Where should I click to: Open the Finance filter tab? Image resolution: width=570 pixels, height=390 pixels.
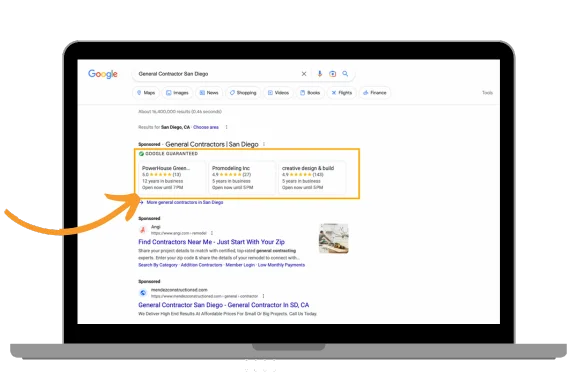(x=375, y=93)
